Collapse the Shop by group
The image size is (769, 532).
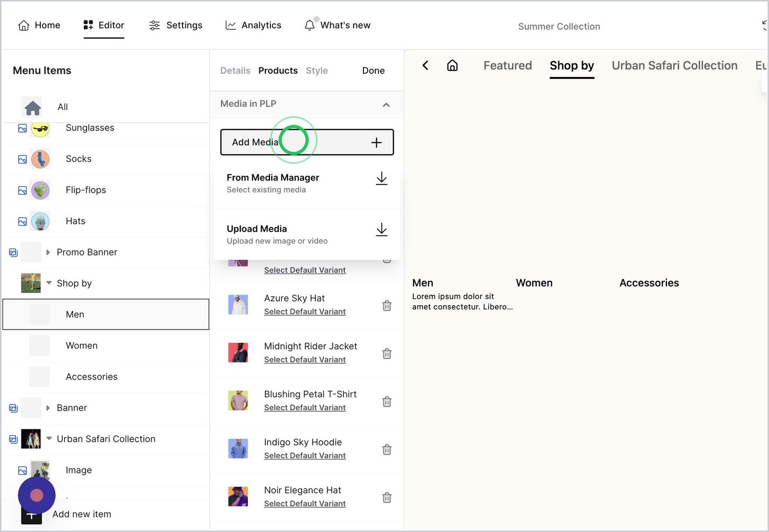tap(49, 283)
